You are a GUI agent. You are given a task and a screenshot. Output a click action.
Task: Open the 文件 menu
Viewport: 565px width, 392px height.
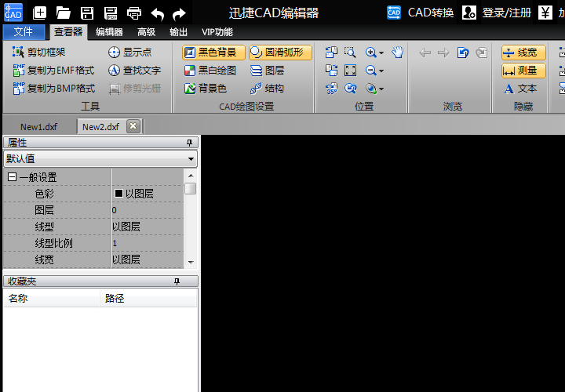coord(24,32)
